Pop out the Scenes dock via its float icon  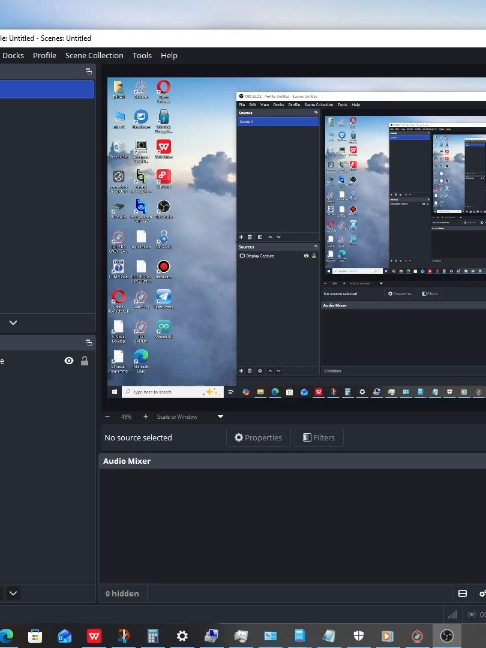[x=89, y=71]
